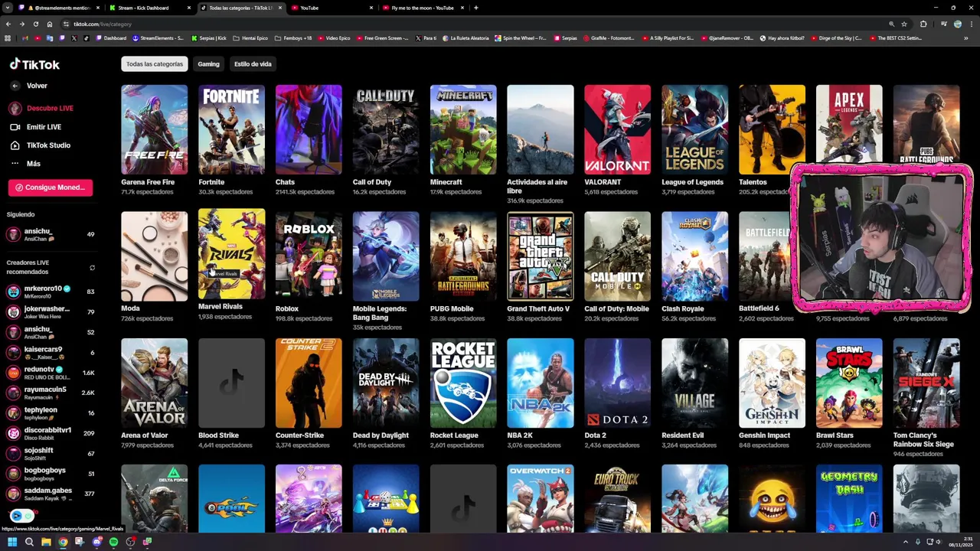Open League of Legends category thumbnail
980x551 pixels.
click(x=694, y=129)
